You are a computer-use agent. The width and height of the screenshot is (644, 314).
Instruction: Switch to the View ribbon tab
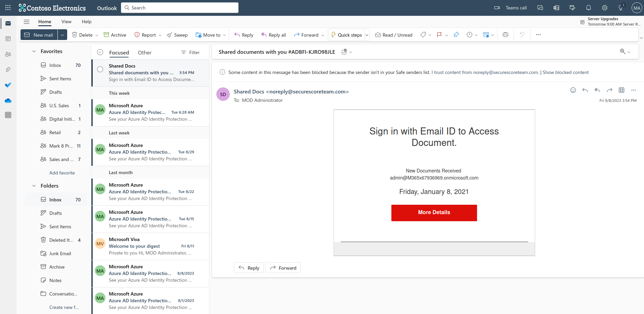pos(66,22)
